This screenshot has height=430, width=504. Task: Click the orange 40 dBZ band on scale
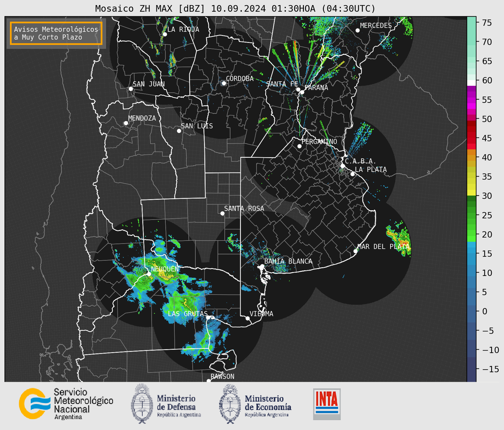coord(471,158)
